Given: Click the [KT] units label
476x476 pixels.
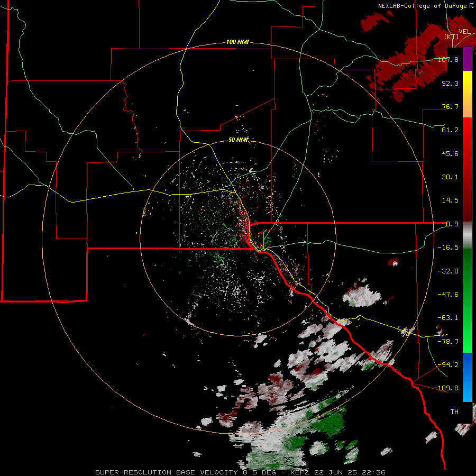Looking at the screenshot, I should [x=452, y=36].
